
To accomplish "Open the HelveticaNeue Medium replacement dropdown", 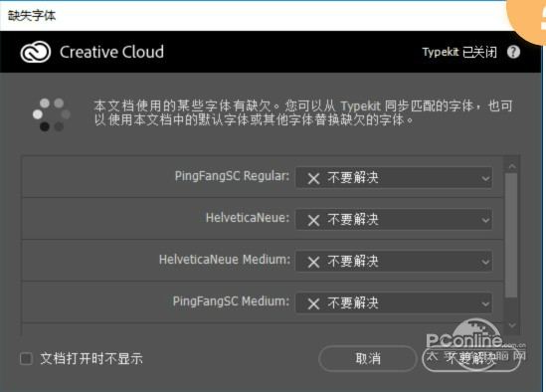I will click(x=394, y=262).
